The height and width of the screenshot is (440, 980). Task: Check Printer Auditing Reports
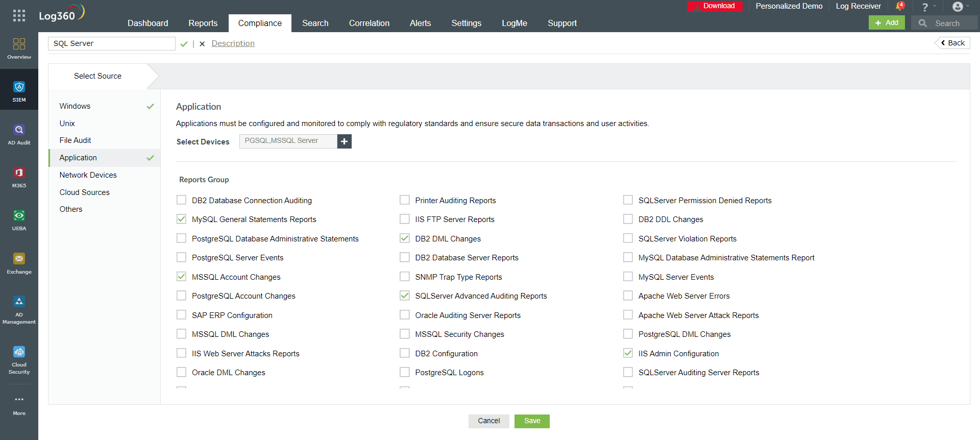pyautogui.click(x=405, y=200)
